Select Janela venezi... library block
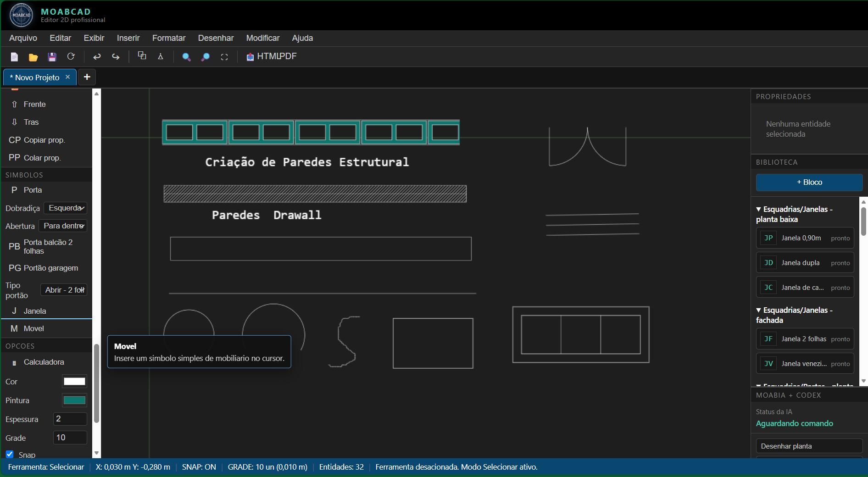The height and width of the screenshot is (477, 868). pos(805,364)
